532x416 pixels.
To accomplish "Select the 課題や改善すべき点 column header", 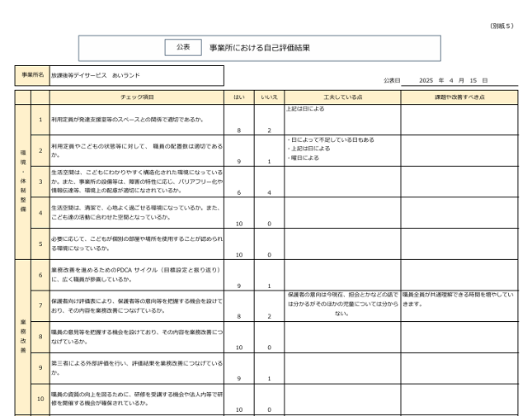I will 459,97.
